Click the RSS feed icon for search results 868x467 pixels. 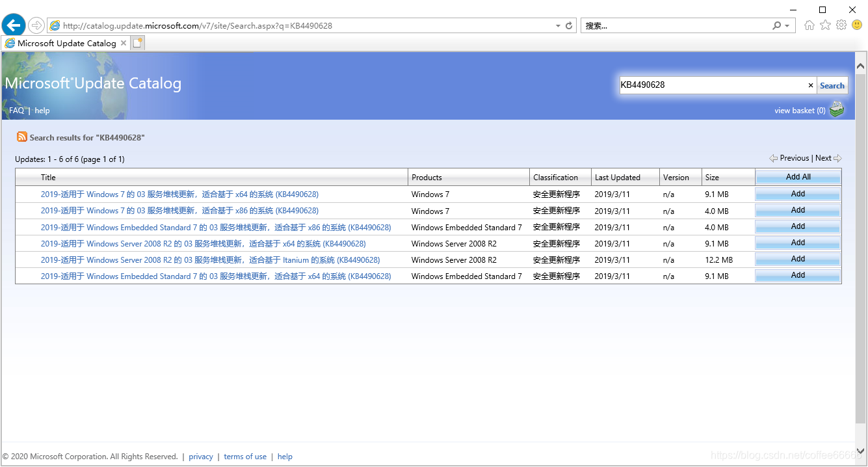22,137
